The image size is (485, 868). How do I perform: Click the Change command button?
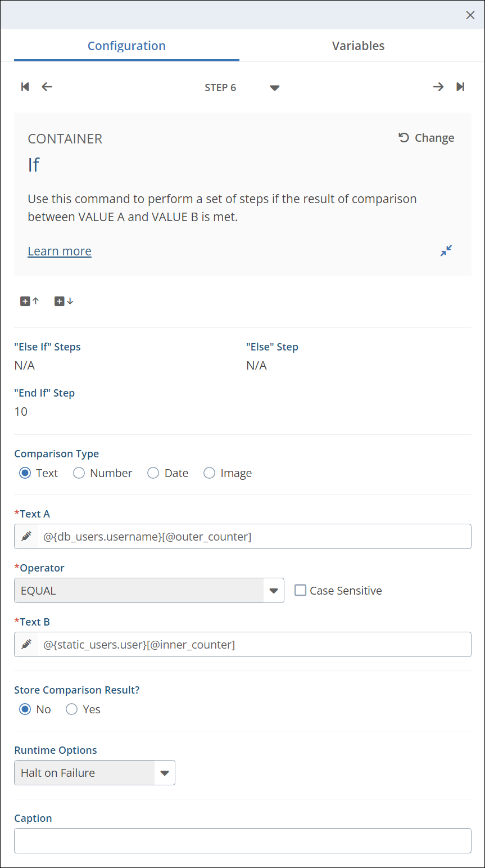click(427, 138)
